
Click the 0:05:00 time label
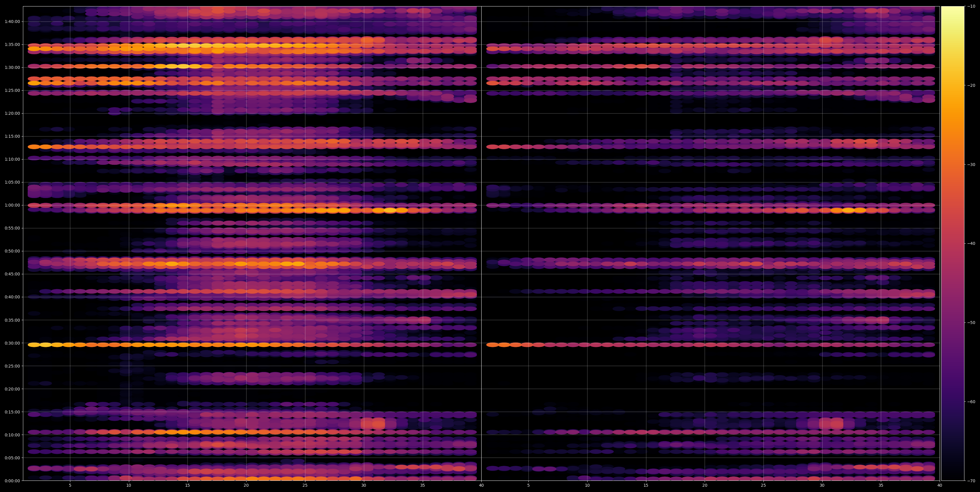(x=12, y=458)
